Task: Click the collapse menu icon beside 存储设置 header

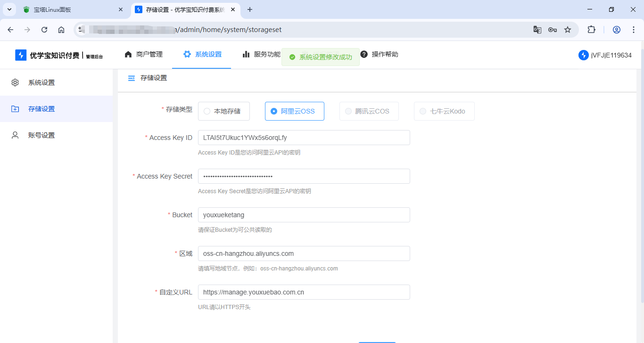Action: [x=132, y=78]
